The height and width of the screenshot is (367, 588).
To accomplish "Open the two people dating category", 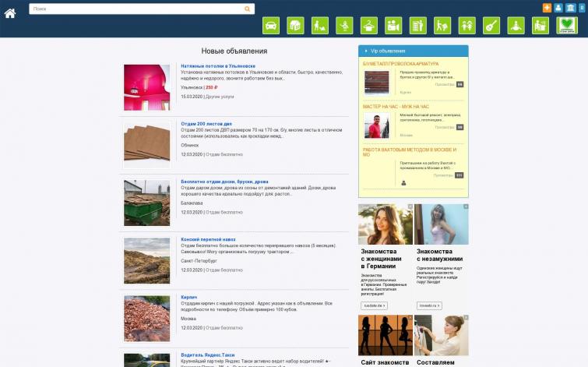I will pyautogui.click(x=467, y=26).
